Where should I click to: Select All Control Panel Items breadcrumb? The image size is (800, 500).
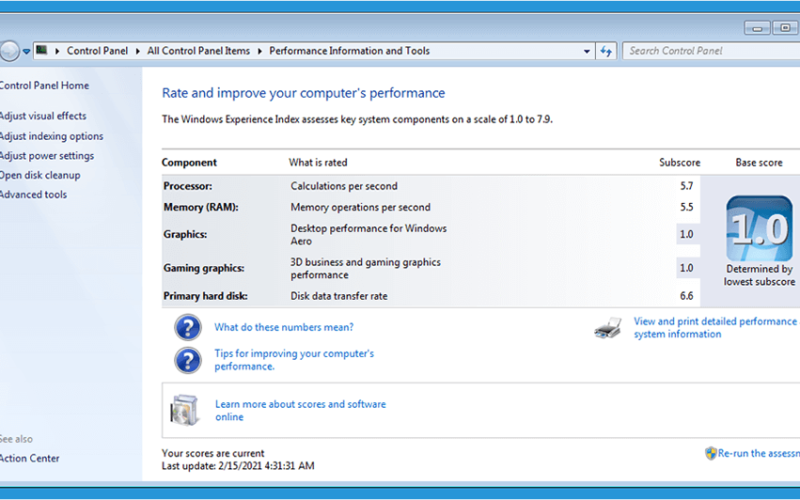click(x=198, y=51)
